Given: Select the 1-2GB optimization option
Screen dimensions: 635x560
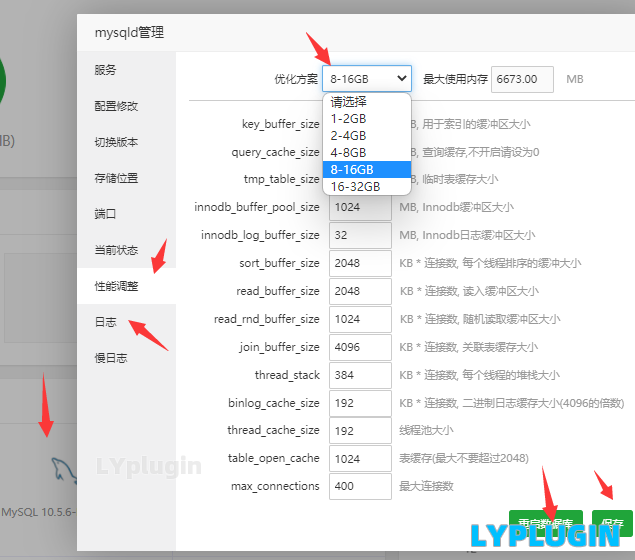Looking at the screenshot, I should [367, 119].
